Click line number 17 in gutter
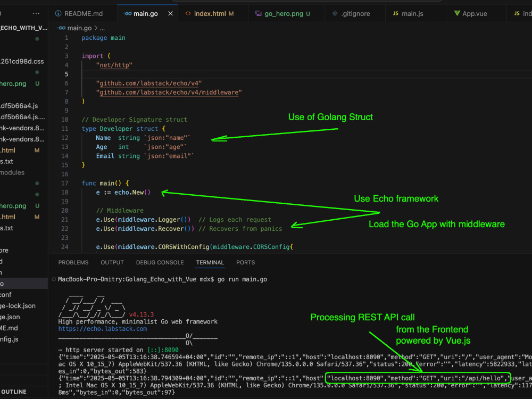 click(64, 184)
